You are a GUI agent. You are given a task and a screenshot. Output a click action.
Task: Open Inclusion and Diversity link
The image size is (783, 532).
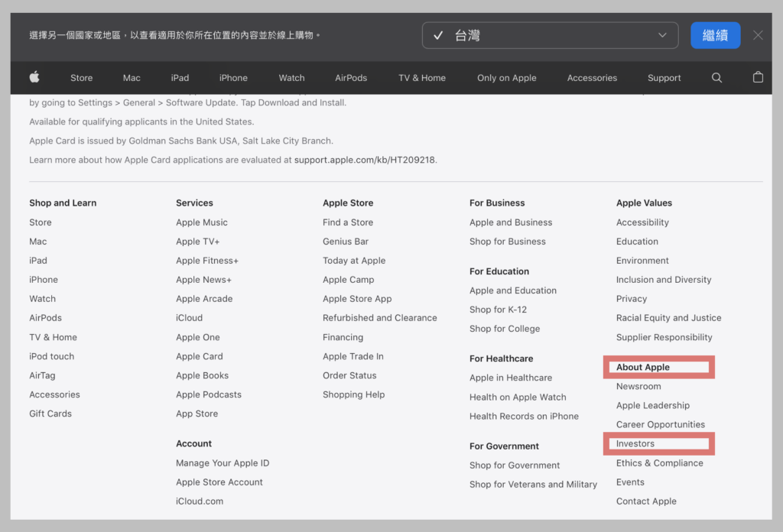(x=664, y=280)
